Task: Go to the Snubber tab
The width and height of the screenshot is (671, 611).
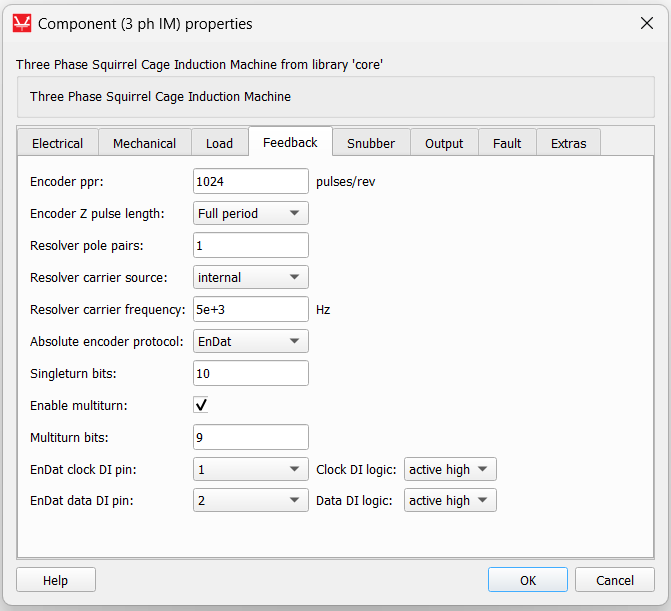Action: pyautogui.click(x=371, y=143)
